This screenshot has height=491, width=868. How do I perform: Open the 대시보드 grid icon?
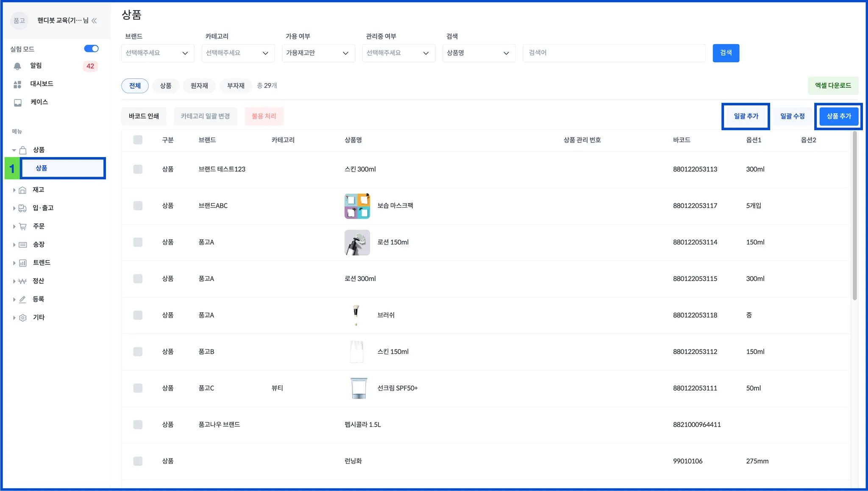(17, 84)
